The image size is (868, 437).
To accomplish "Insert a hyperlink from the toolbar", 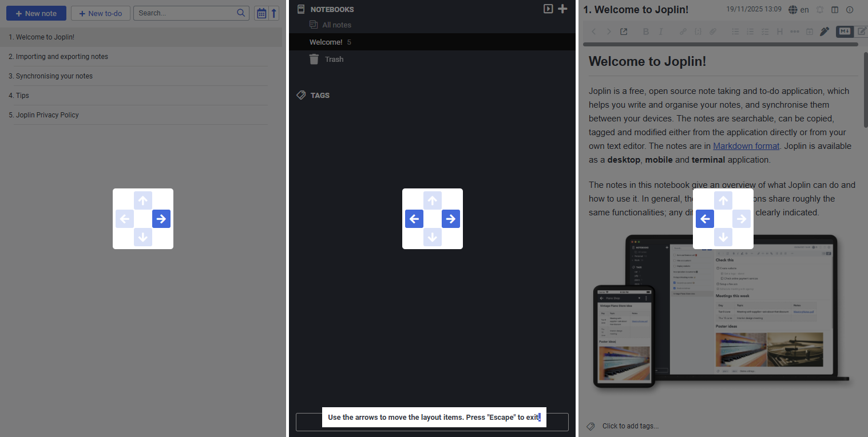I will pos(683,32).
